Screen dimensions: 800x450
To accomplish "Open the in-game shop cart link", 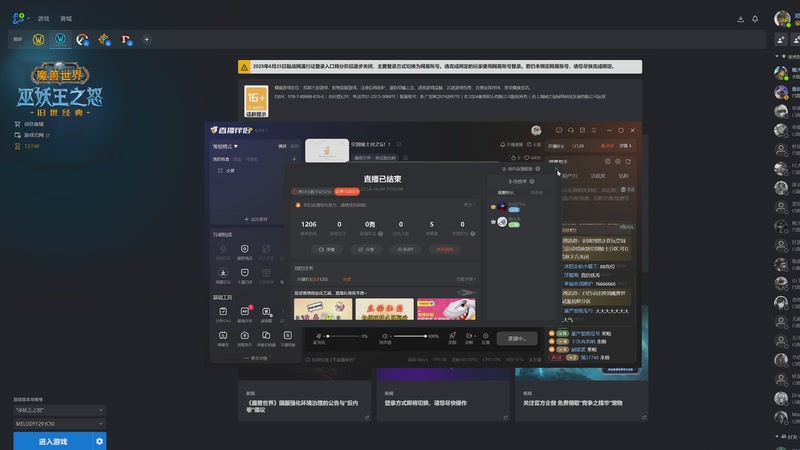I will [x=30, y=124].
